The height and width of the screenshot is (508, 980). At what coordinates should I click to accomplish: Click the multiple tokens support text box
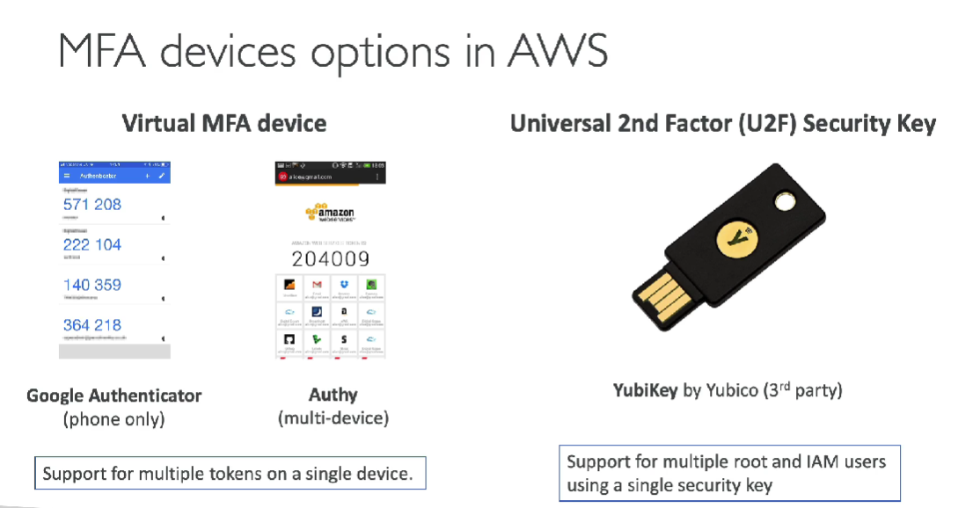229,474
